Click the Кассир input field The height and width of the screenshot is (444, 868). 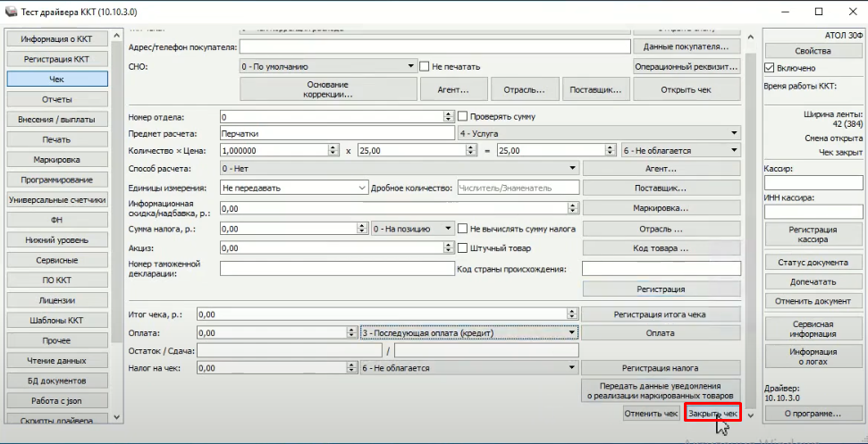tap(813, 182)
